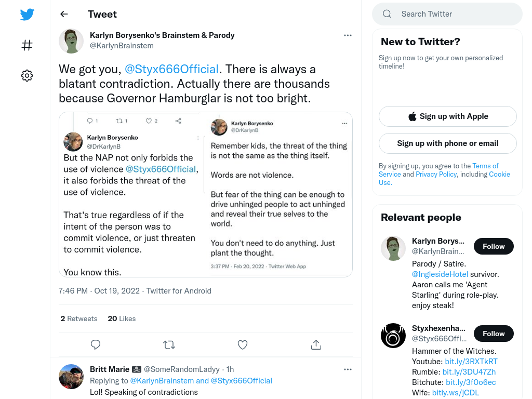The image size is (532, 399).
Task: Follow the Styxhexenhammer account
Action: (x=494, y=334)
